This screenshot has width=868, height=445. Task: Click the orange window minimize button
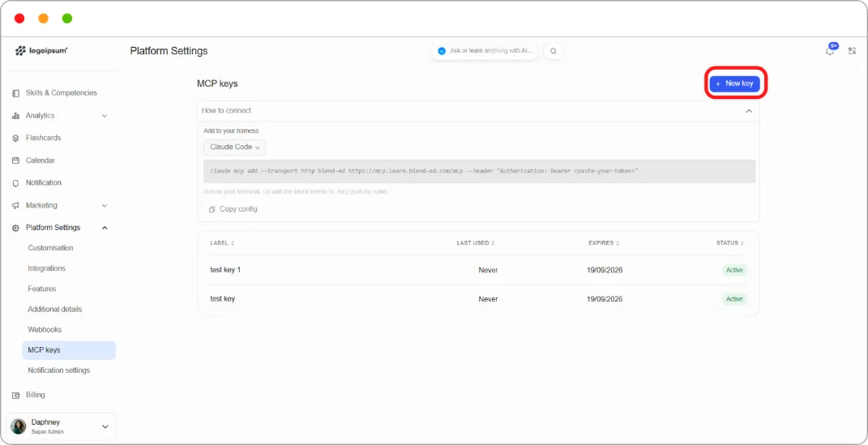[x=43, y=19]
